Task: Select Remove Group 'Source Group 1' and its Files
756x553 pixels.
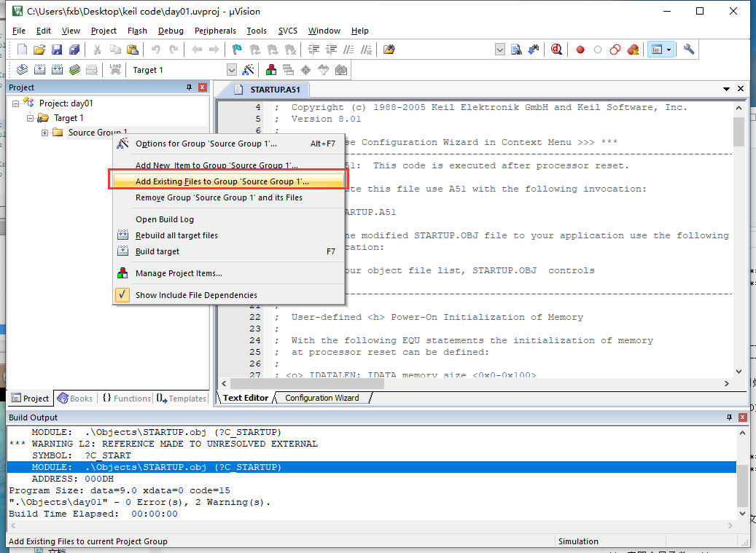Action: click(228, 197)
